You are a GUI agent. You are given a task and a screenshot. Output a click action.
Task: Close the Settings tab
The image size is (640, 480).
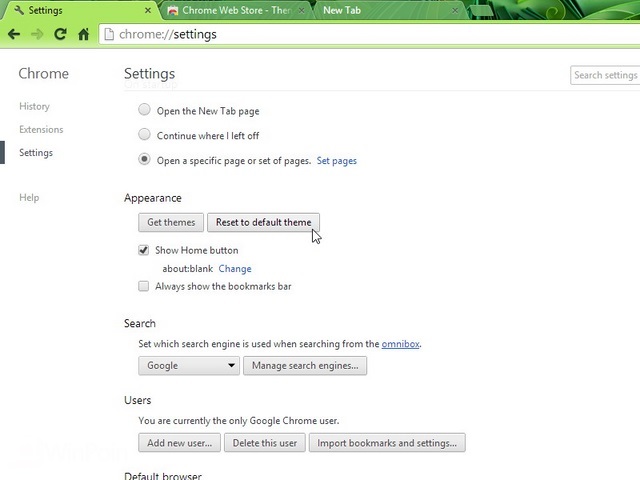[x=148, y=10]
